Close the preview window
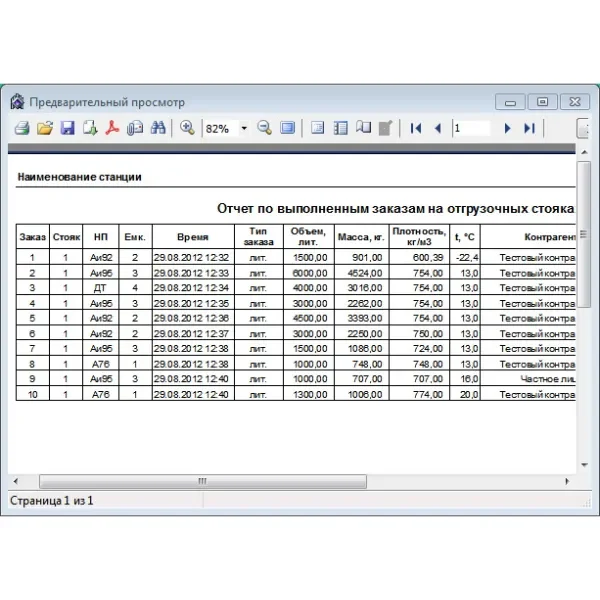The image size is (600, 600). (x=575, y=102)
